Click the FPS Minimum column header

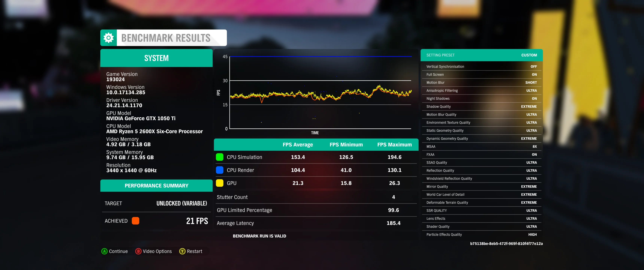346,145
